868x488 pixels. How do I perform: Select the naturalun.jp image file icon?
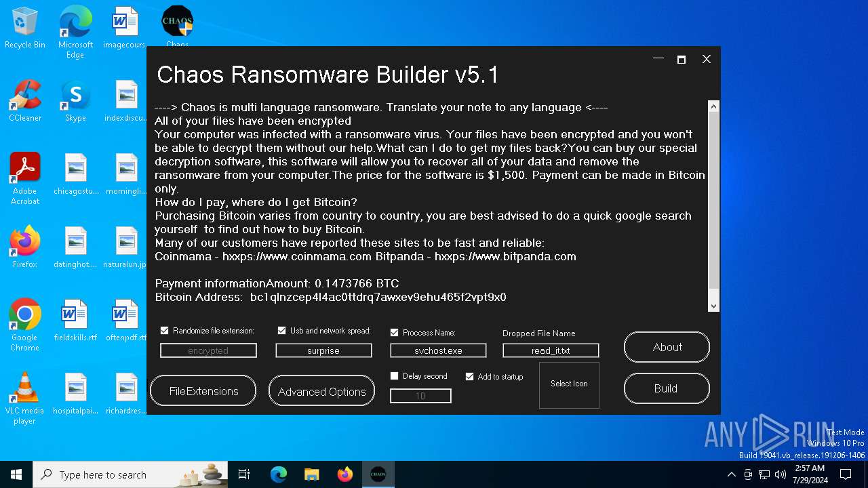tap(125, 247)
